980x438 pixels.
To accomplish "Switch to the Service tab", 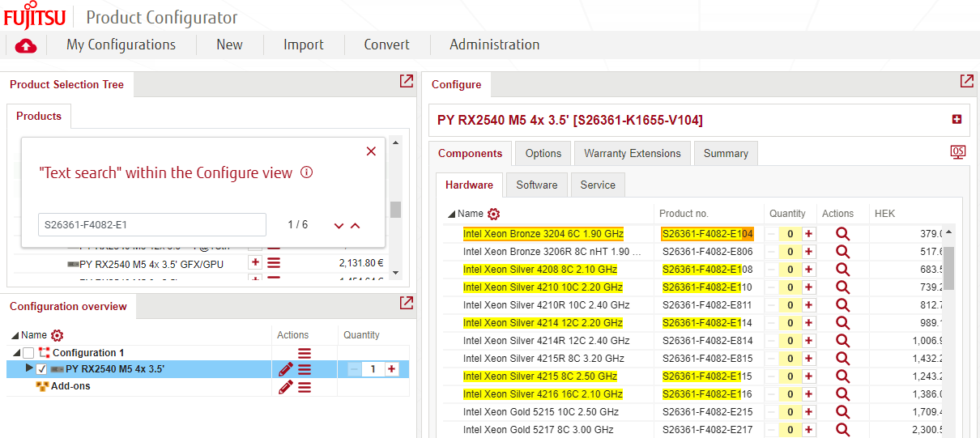I will [x=598, y=185].
